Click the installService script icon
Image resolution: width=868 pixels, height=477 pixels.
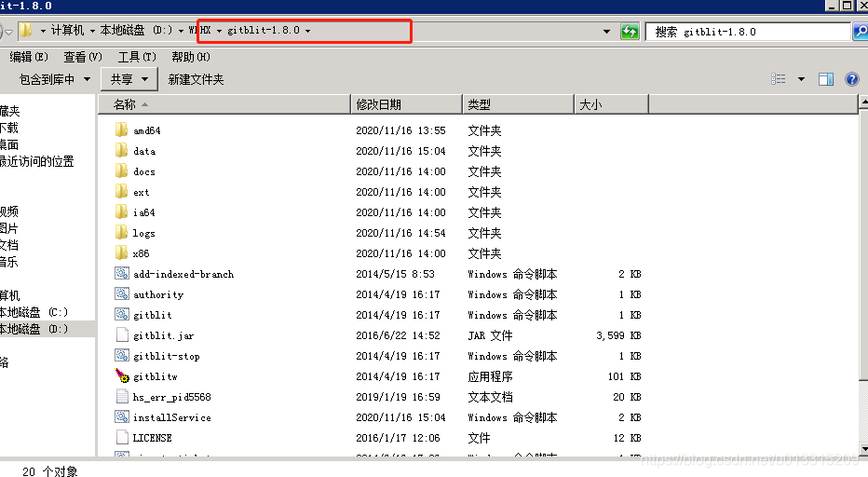point(122,416)
